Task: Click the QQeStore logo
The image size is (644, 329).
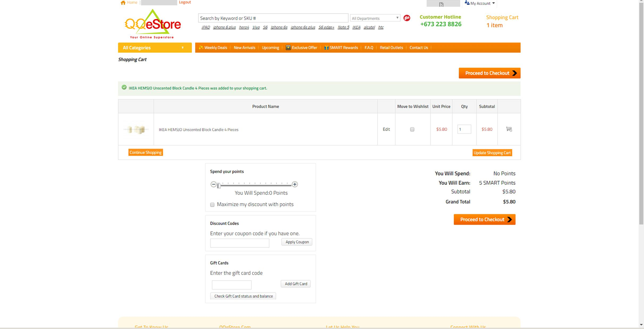Action: coord(153,24)
